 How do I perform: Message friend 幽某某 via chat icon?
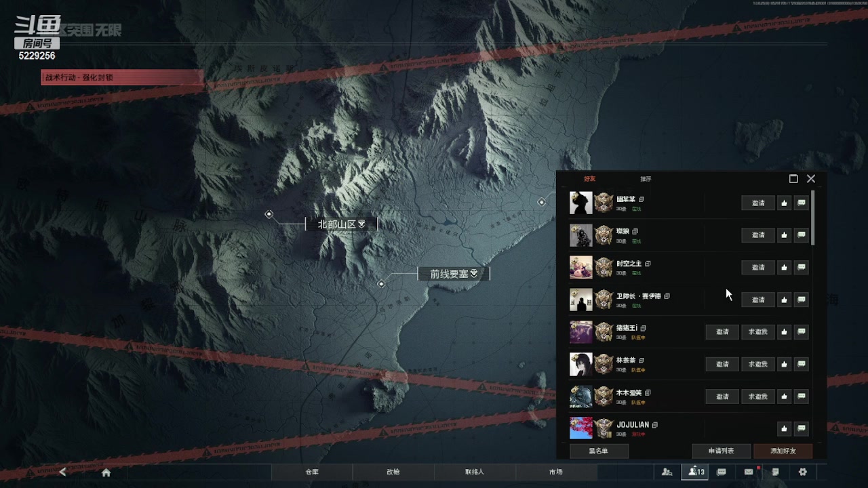click(802, 203)
